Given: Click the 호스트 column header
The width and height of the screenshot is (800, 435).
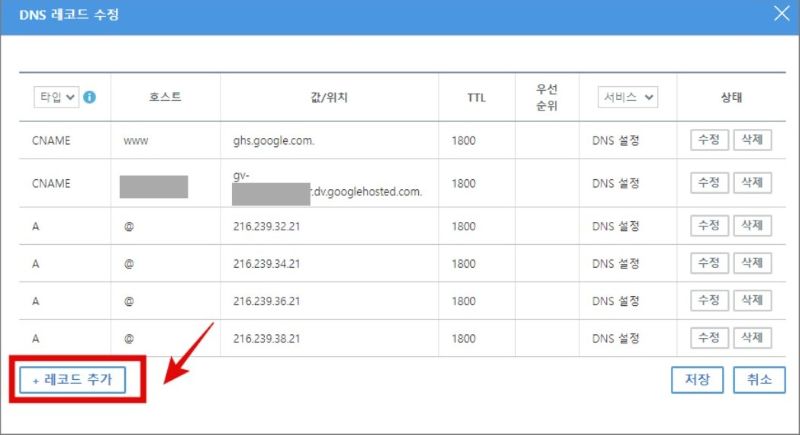Looking at the screenshot, I should click(165, 97).
